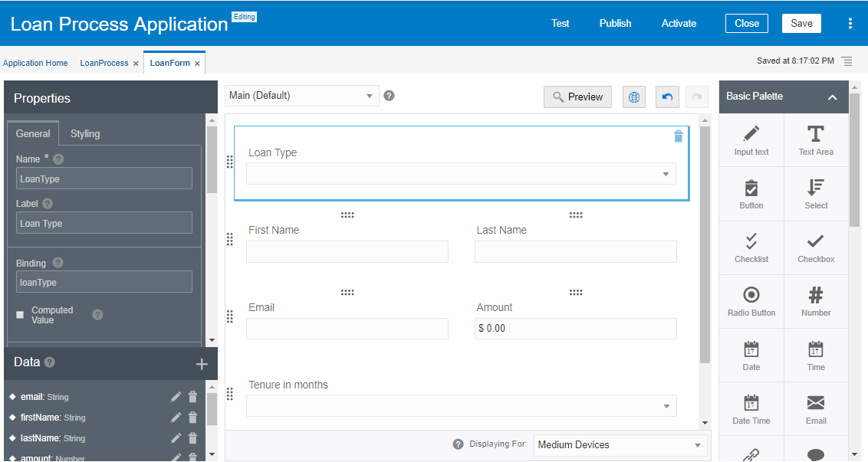Open the Medium Devices display dropdown

(620, 445)
